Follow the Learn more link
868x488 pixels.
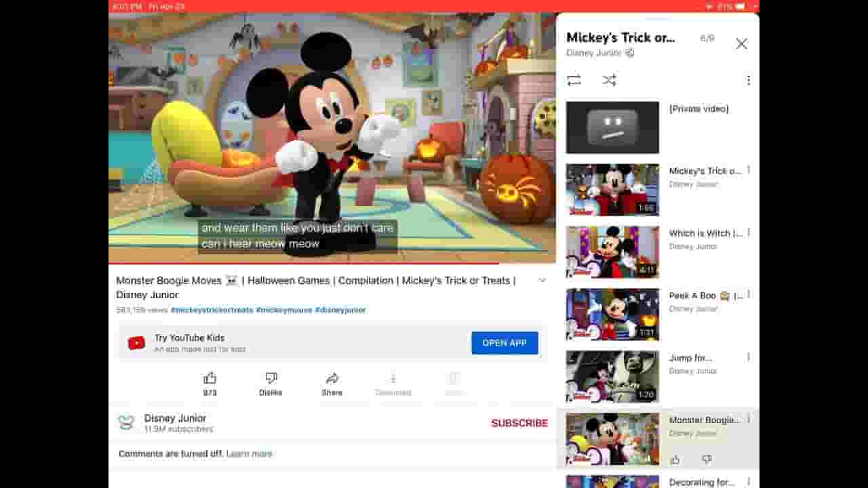click(x=249, y=453)
